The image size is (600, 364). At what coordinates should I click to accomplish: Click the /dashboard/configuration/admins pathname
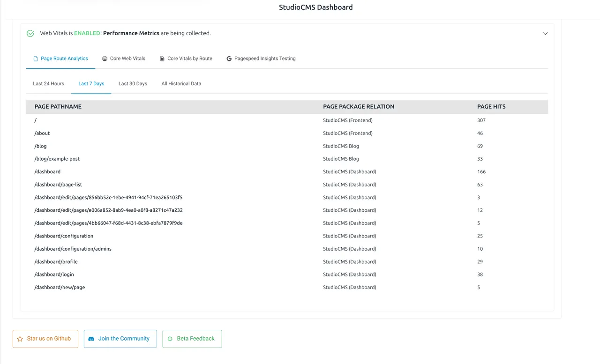[73, 249]
